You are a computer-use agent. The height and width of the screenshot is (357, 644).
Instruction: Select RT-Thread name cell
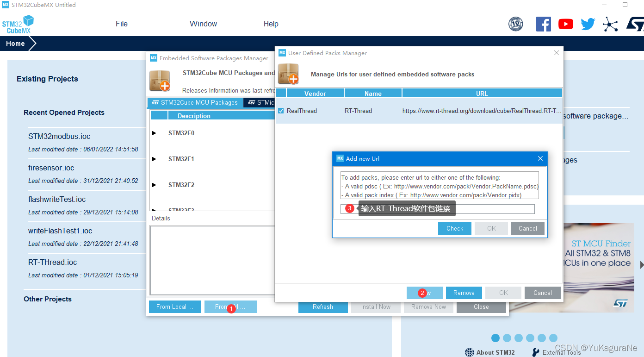coord(358,111)
